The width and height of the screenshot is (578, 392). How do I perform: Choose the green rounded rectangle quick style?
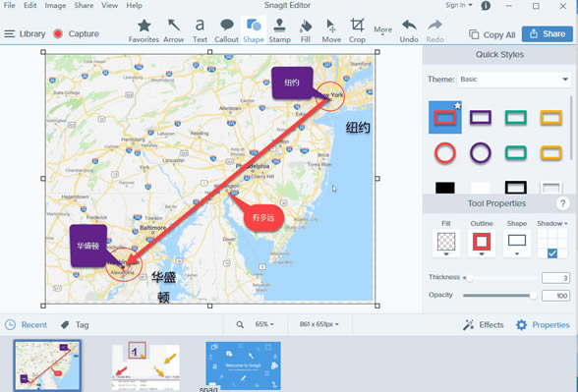coord(516,152)
